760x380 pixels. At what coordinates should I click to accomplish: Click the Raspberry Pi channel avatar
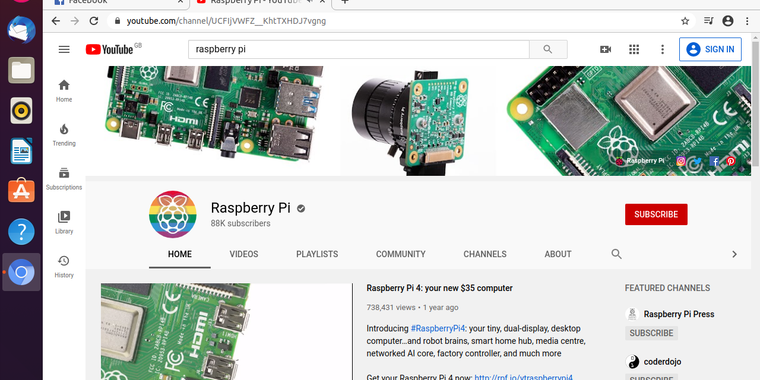coord(173,214)
